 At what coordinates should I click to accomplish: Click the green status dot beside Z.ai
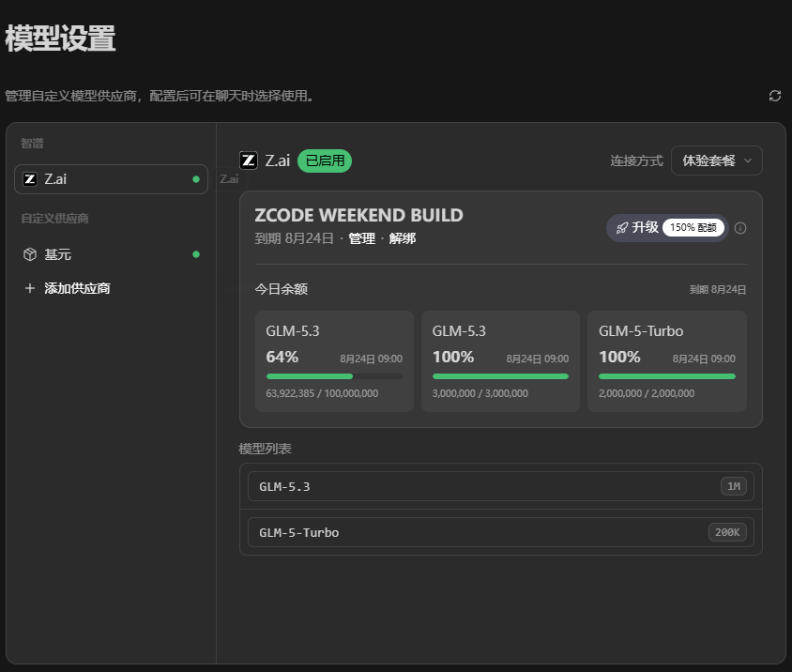[x=196, y=179]
